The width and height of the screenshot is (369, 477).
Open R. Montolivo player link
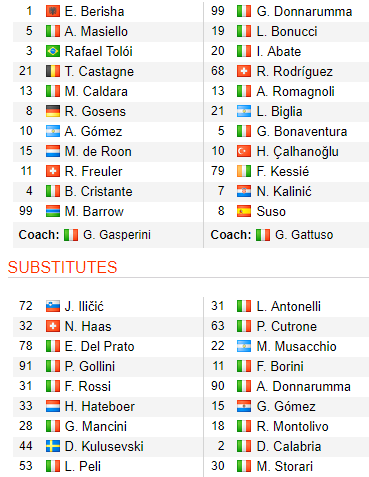[292, 427]
